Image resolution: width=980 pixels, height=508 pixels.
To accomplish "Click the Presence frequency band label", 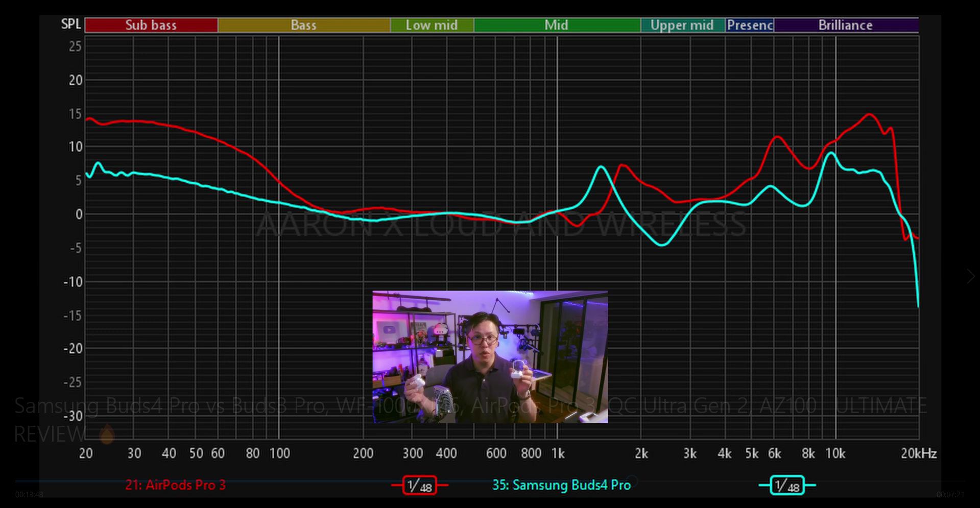I will [x=750, y=25].
